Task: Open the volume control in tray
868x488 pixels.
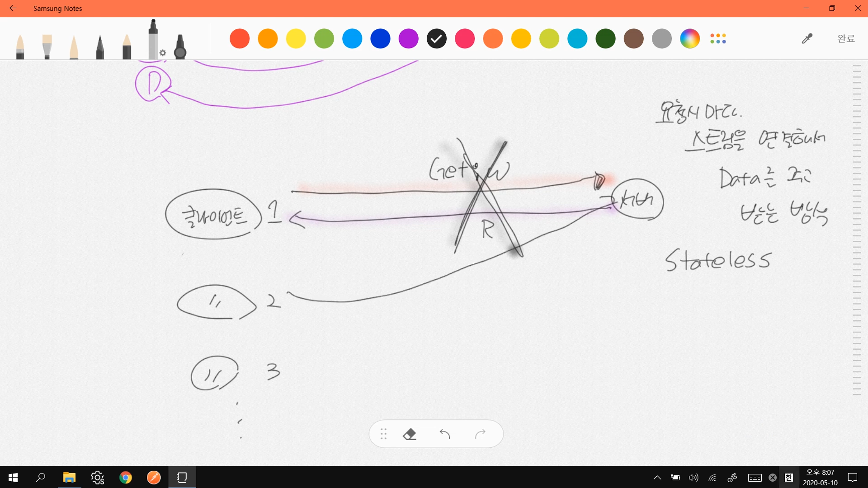Action: point(693,478)
